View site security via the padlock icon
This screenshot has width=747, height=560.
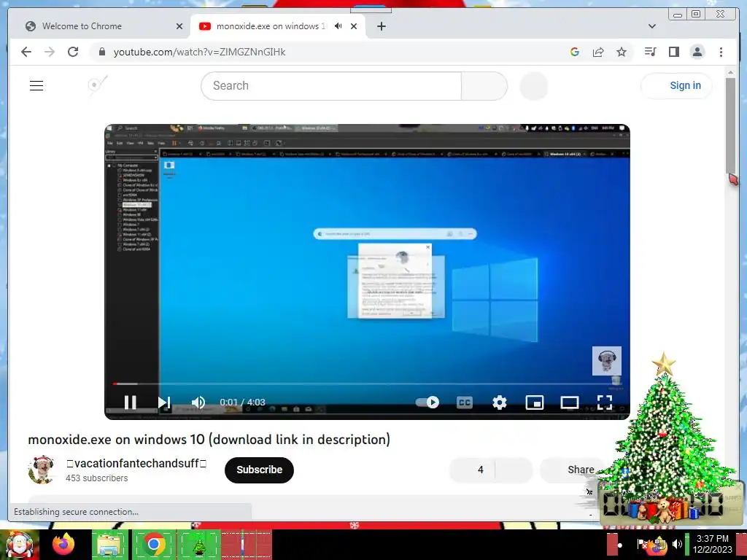point(101,52)
